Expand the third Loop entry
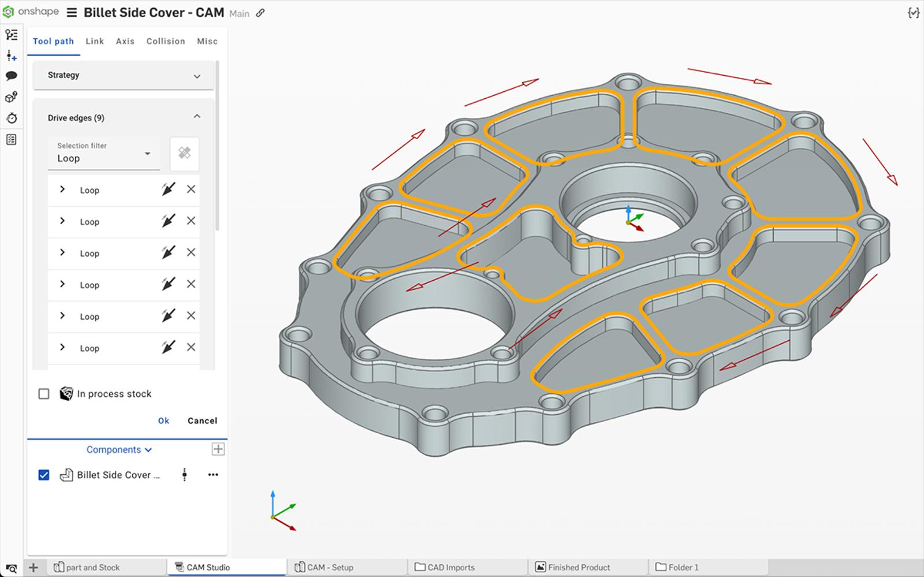The width and height of the screenshot is (924, 577). click(62, 253)
